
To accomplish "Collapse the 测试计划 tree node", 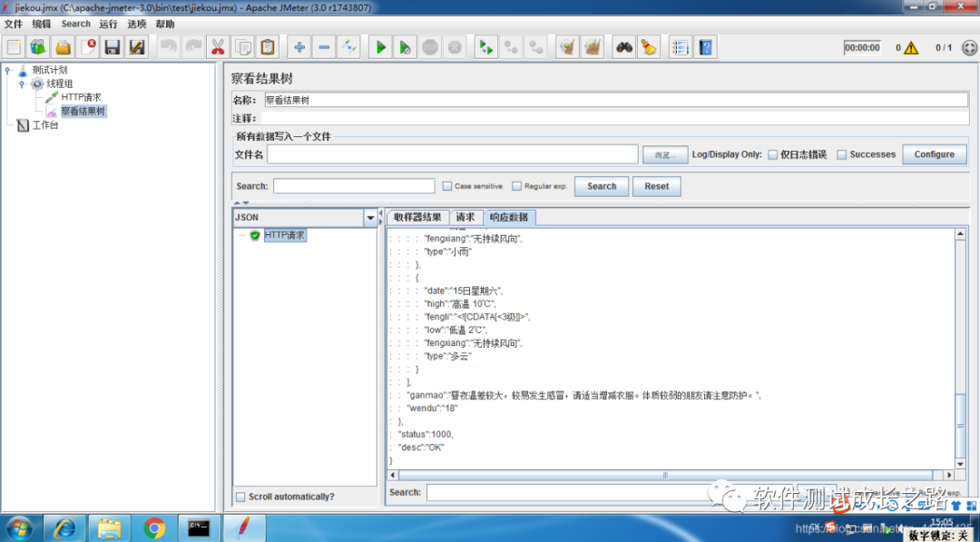I will click(8, 70).
